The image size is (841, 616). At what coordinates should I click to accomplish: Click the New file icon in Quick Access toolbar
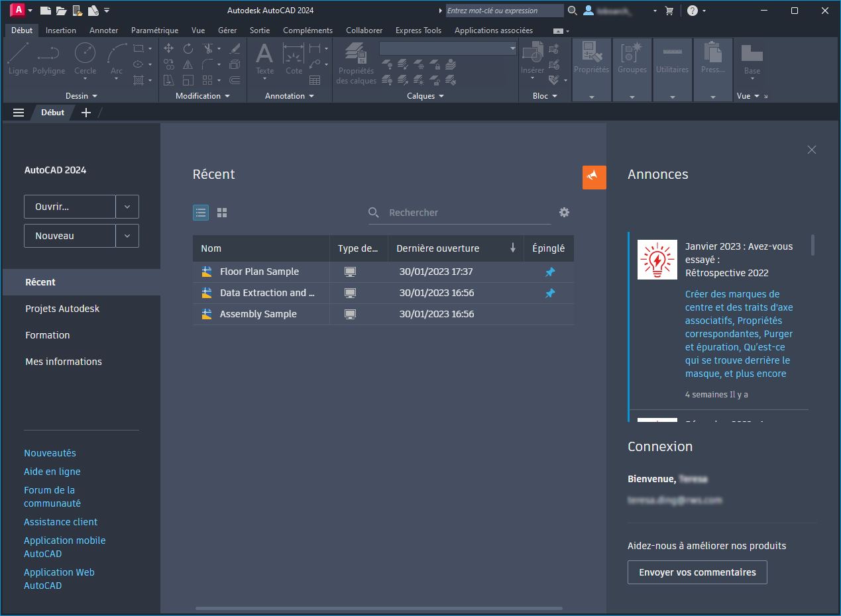point(45,11)
